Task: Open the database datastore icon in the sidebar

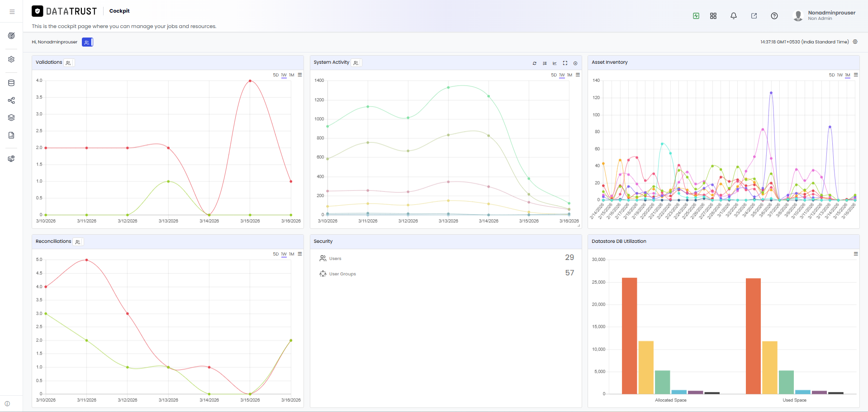Action: click(11, 83)
